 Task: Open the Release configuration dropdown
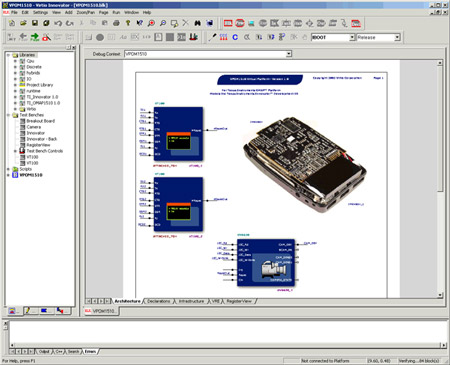coord(397,37)
